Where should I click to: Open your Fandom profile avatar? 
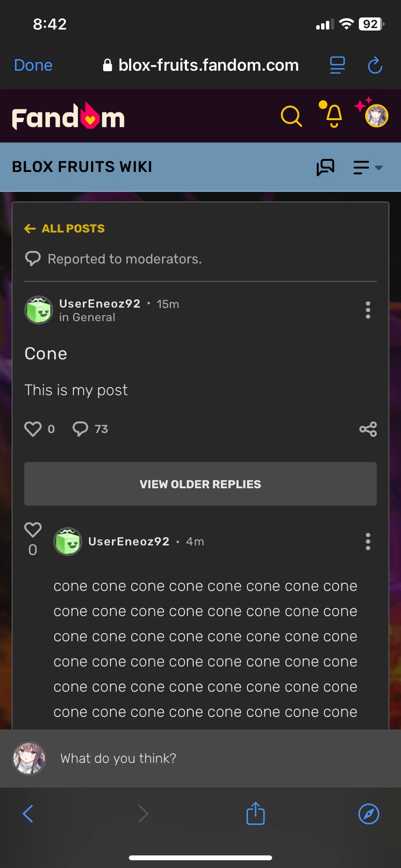pos(372,116)
